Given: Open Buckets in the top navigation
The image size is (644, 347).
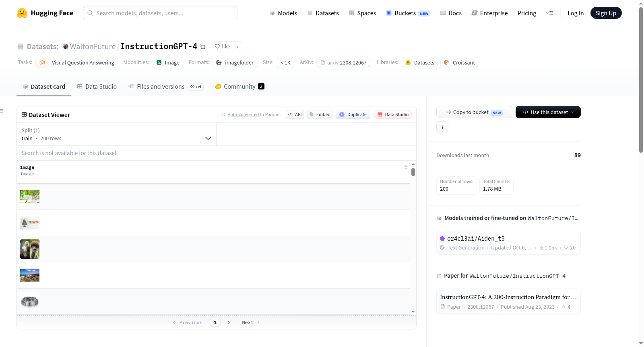Looking at the screenshot, I should pyautogui.click(x=408, y=13).
